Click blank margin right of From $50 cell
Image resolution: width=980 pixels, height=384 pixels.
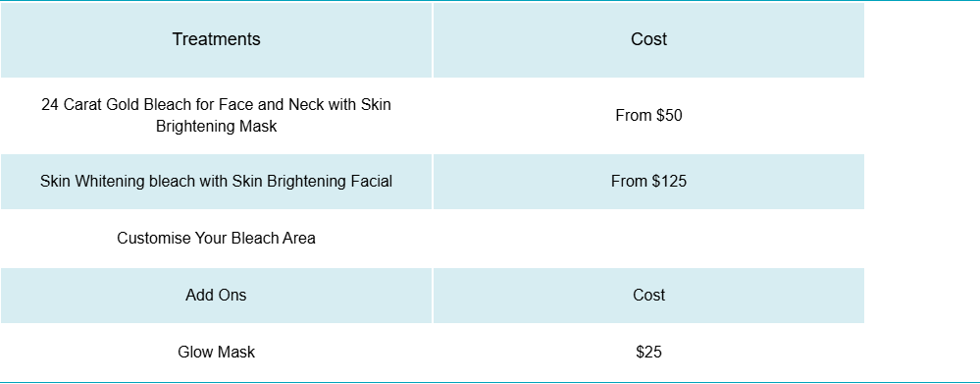point(922,116)
